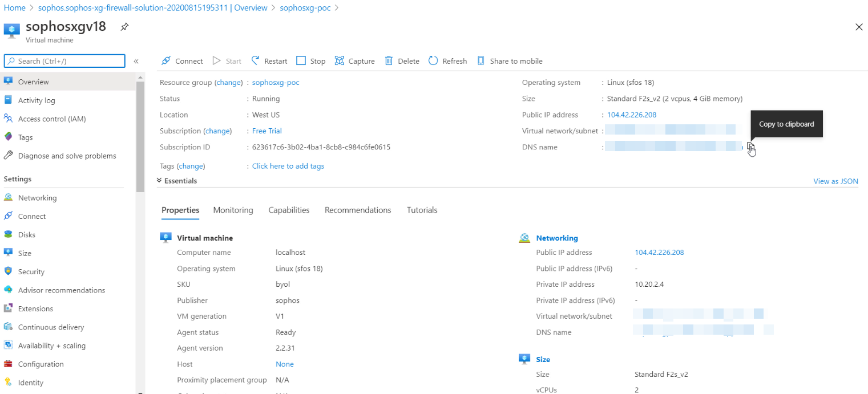The width and height of the screenshot is (868, 394).
Task: Open Networking in the sidebar
Action: tap(37, 198)
